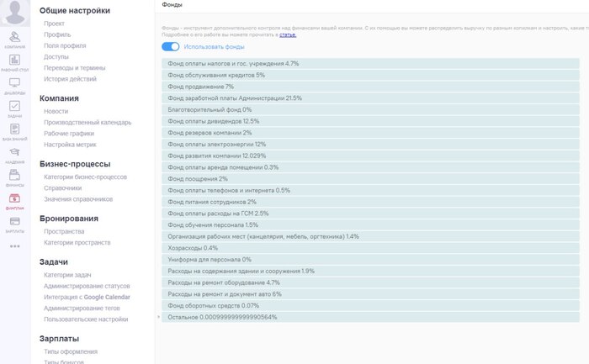
Task: Open the Финансы sidebar icon
Action: [14, 175]
